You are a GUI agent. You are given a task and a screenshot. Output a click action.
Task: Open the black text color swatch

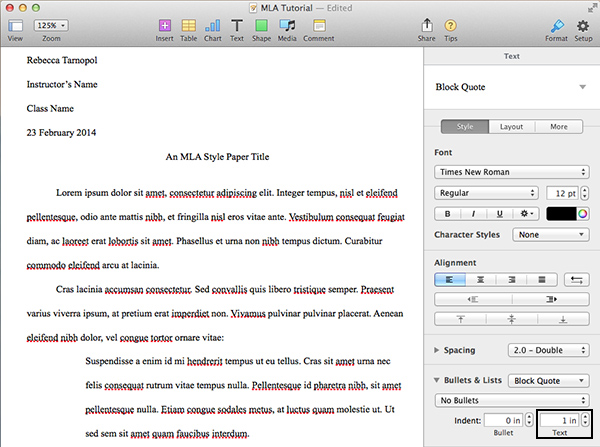coord(563,213)
